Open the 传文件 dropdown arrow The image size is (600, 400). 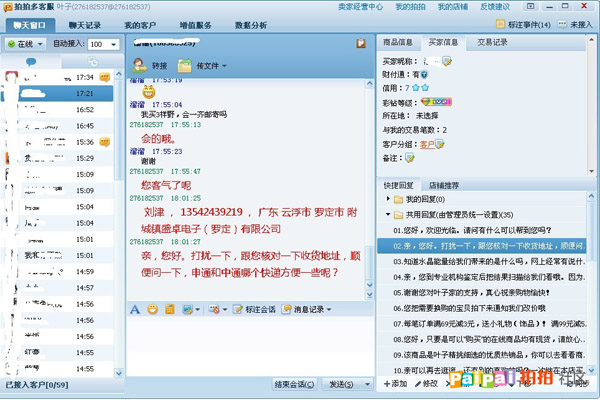(224, 66)
